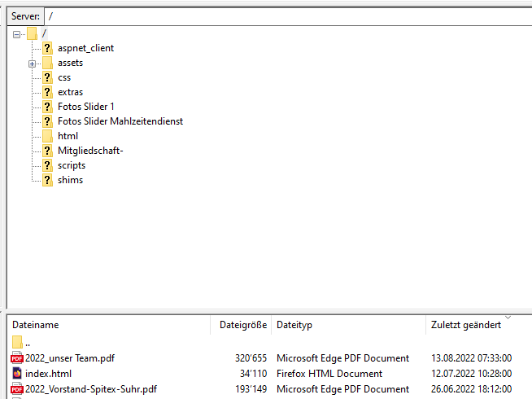
Task: Click the html folder icon
Action: pyautogui.click(x=47, y=136)
